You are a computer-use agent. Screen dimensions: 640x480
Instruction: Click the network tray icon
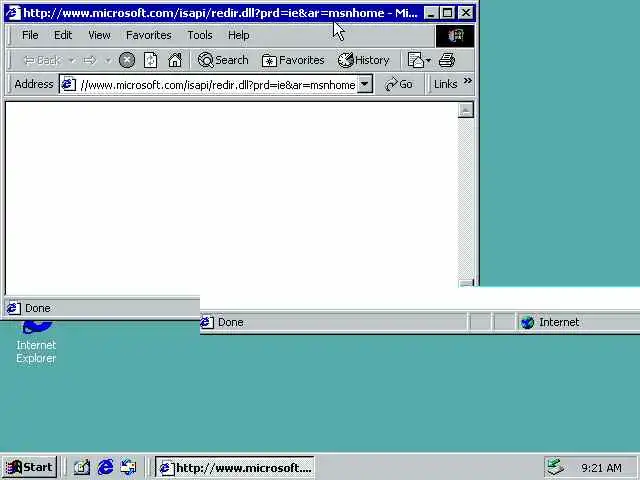pyautogui.click(x=556, y=467)
